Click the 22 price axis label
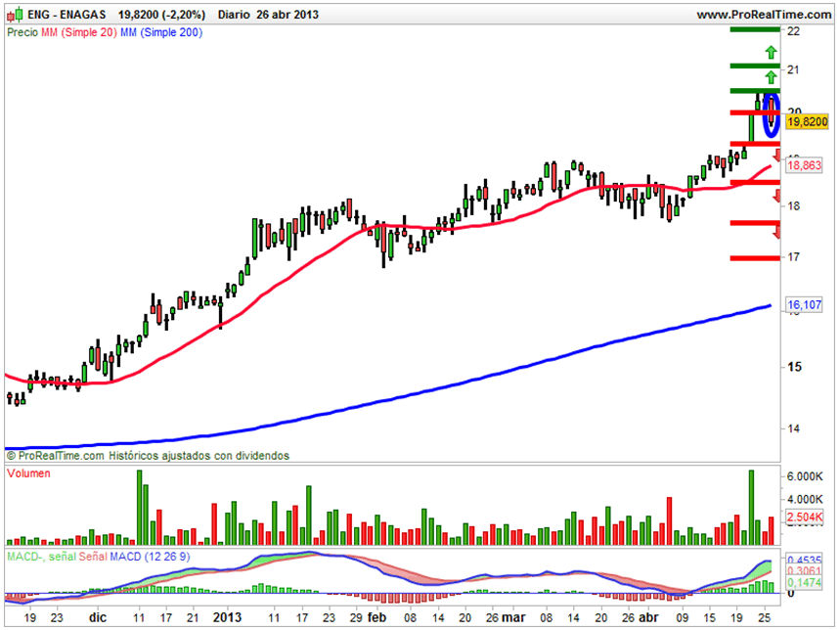840x630 pixels. (793, 31)
